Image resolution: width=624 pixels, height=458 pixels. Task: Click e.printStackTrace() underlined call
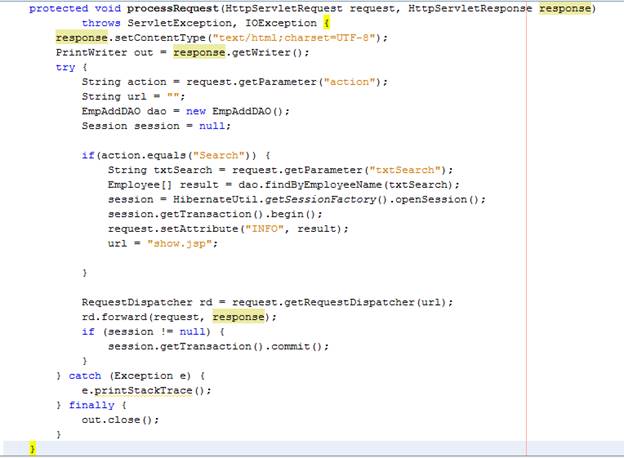tap(146, 390)
